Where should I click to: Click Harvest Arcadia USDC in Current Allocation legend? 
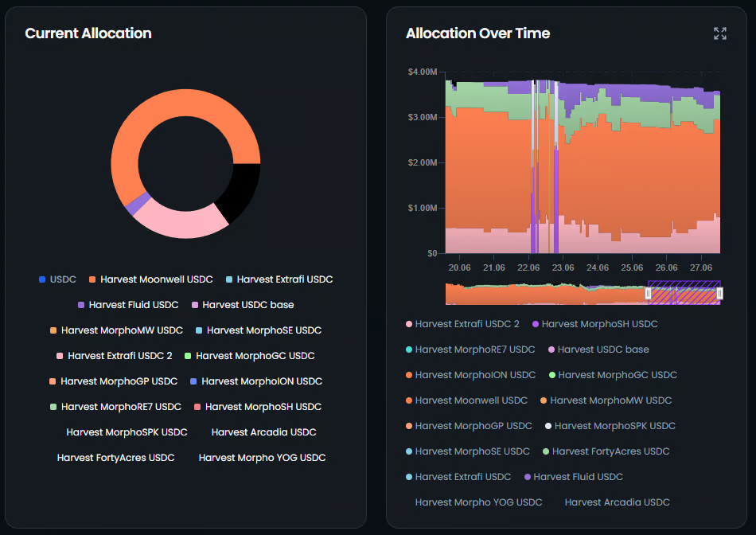(263, 432)
